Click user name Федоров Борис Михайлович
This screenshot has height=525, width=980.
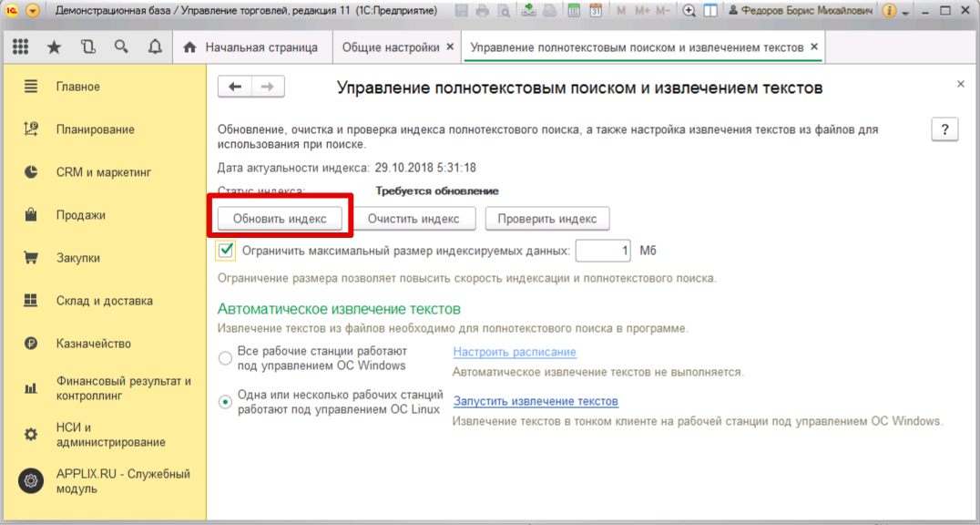pyautogui.click(x=802, y=11)
